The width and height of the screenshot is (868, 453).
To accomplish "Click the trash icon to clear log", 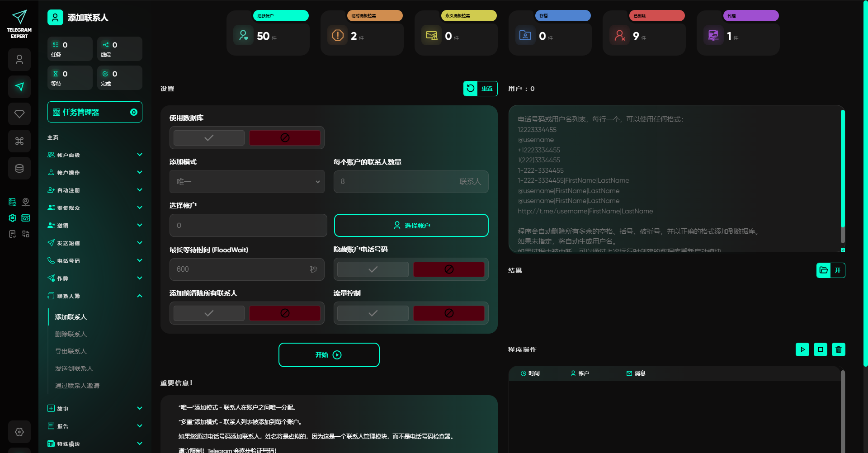I will coord(838,349).
